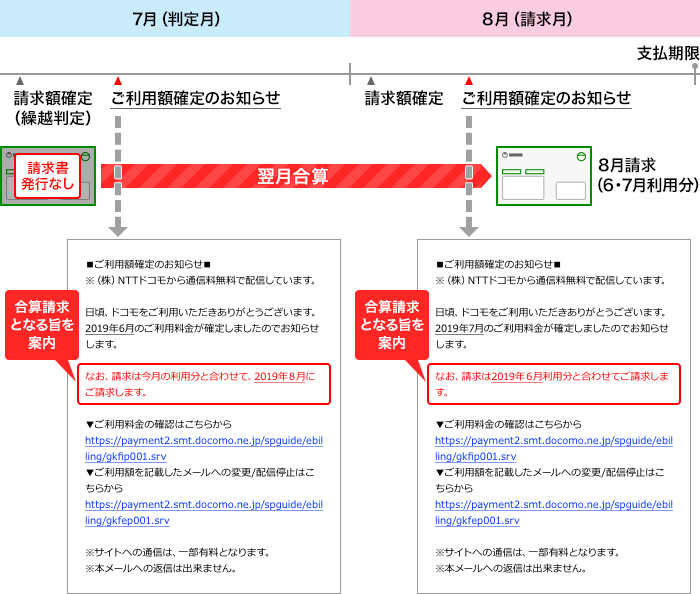Select the 8月 (請求月) header
This screenshot has width=700, height=594.
pos(525,18)
